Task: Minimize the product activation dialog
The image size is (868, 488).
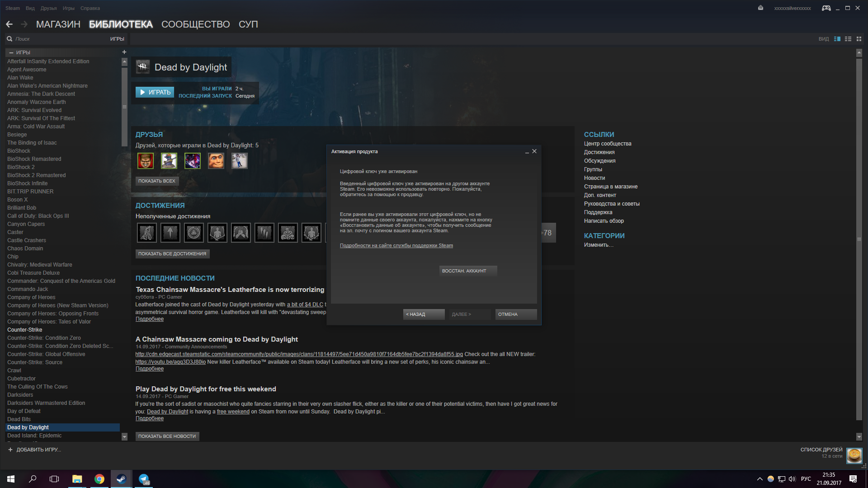Action: [x=527, y=152]
